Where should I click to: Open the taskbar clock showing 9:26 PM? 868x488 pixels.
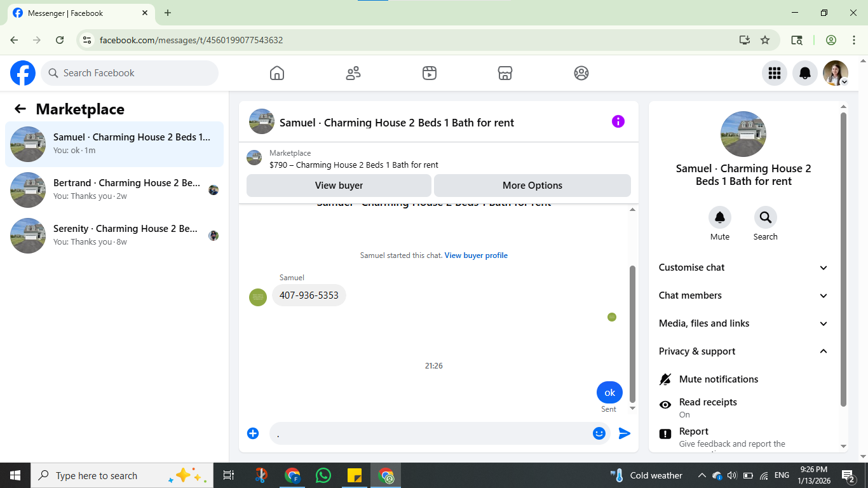point(813,475)
